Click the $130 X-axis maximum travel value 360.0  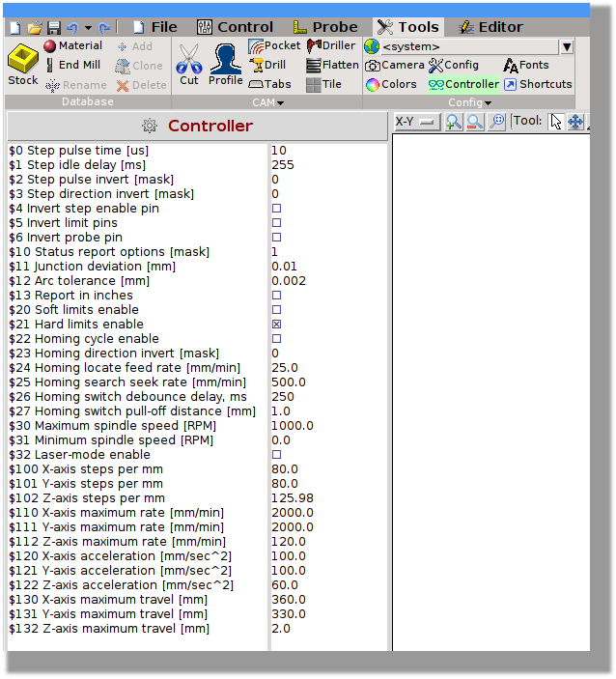click(x=289, y=600)
